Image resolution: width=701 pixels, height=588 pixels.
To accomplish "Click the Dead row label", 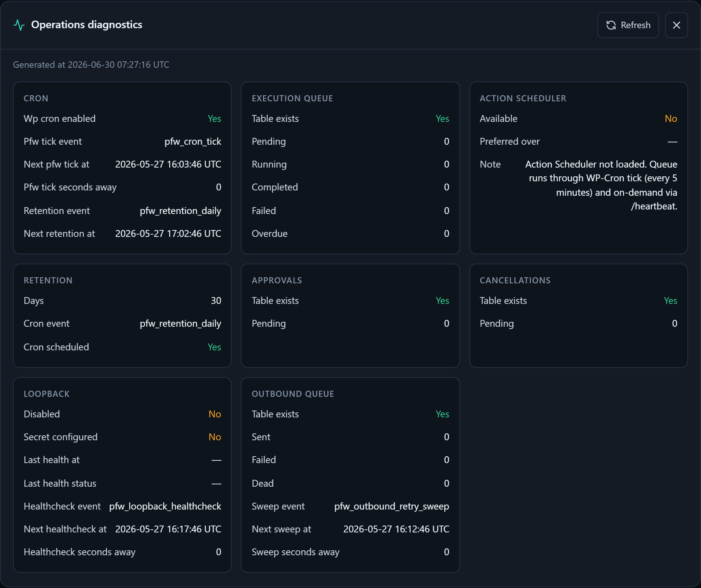I will point(262,484).
